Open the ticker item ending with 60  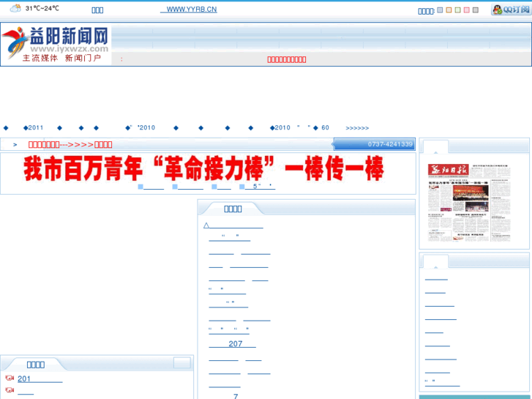coord(321,127)
